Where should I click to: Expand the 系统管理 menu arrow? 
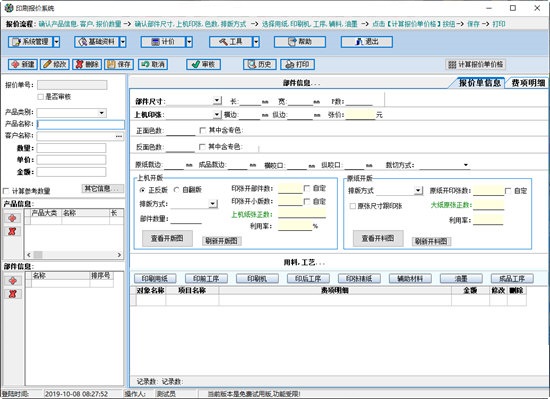(56, 42)
